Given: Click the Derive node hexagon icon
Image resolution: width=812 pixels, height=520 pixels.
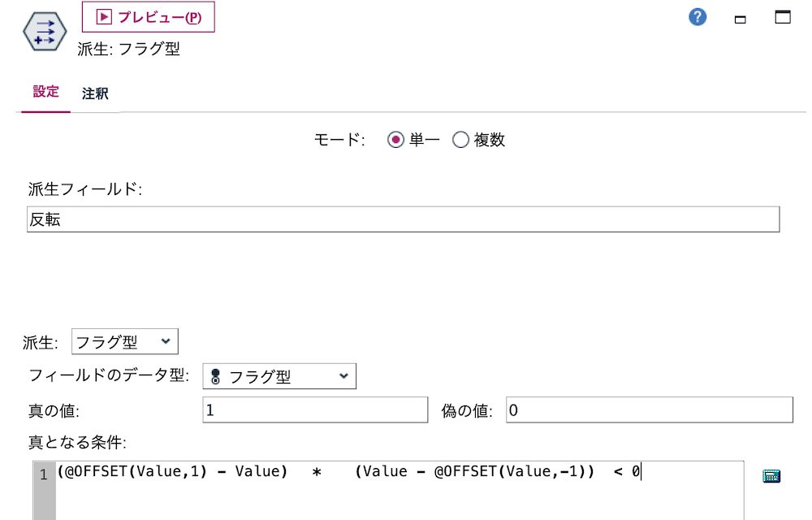Looking at the screenshot, I should [44, 32].
